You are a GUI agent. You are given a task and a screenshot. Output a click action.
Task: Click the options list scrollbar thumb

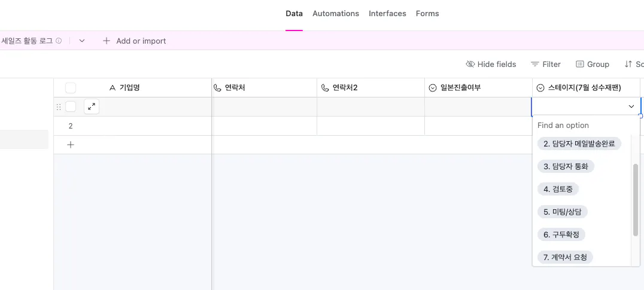pyautogui.click(x=636, y=200)
